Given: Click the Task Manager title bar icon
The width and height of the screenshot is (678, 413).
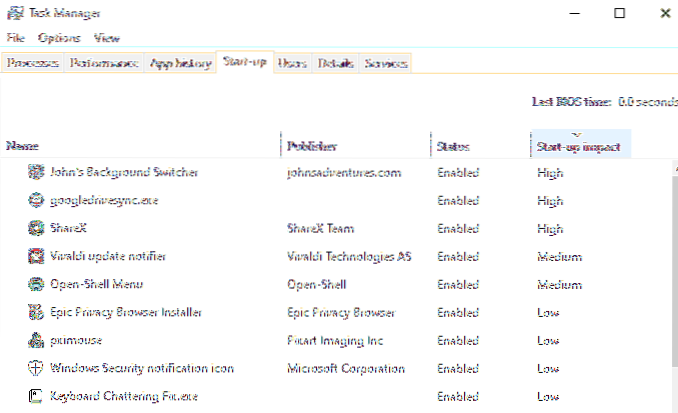Looking at the screenshot, I should click(x=14, y=13).
